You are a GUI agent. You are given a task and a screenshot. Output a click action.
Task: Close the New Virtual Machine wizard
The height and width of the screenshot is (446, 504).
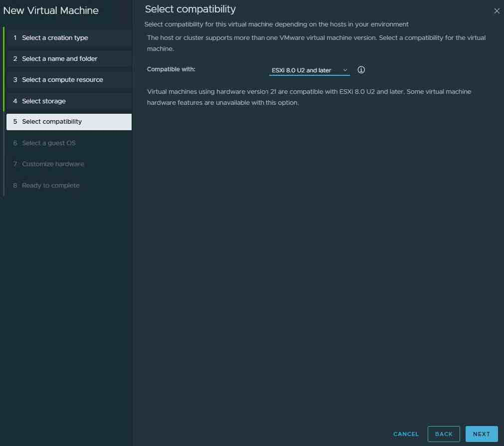(497, 11)
